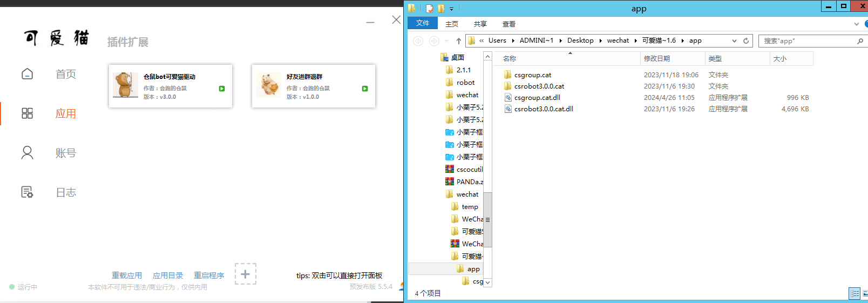Click the 仓鼠bot可爱猫驱动 hamster thumbnail

coord(125,85)
